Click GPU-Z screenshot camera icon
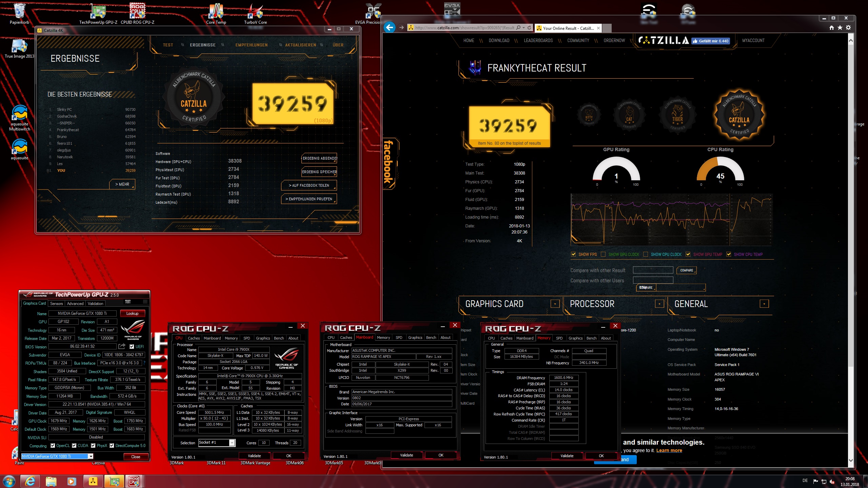 tap(128, 302)
